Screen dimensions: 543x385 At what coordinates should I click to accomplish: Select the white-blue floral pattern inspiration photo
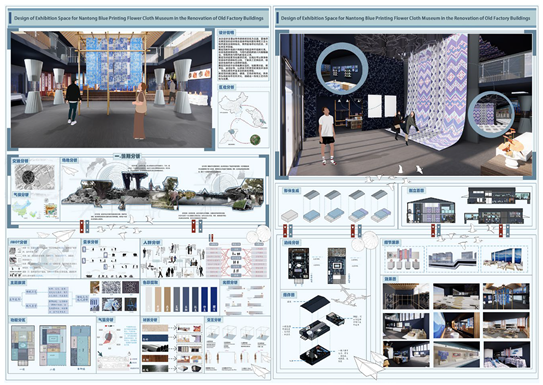(x=111, y=287)
